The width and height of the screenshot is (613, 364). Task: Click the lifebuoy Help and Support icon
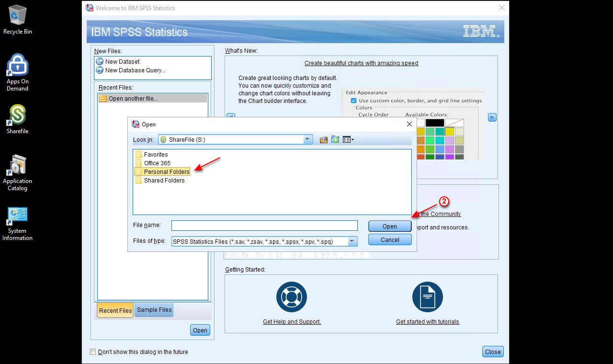[292, 297]
